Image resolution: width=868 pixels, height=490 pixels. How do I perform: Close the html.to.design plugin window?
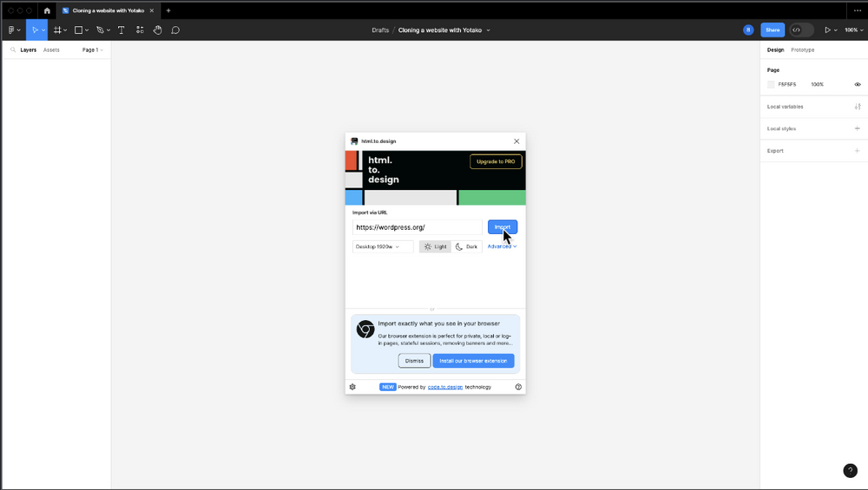click(516, 141)
